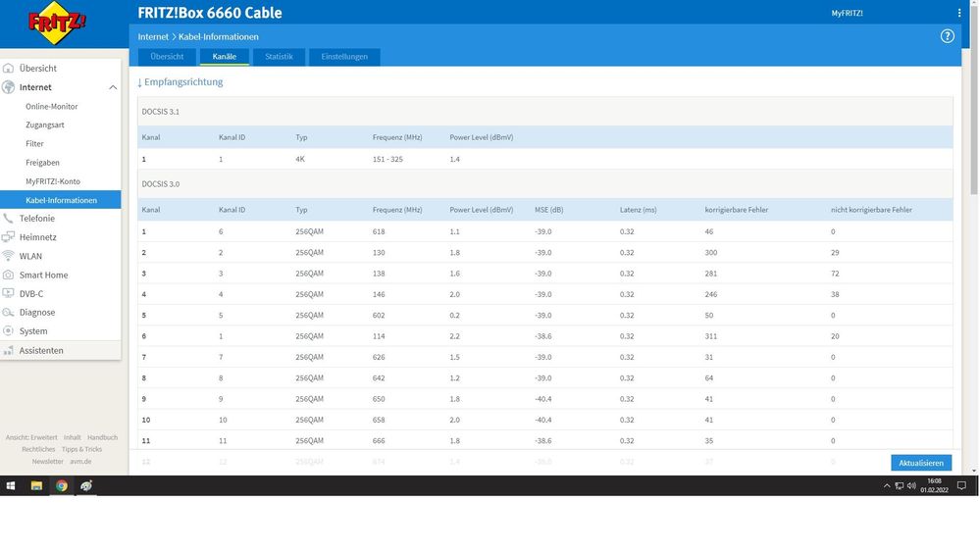This screenshot has height=551, width=980.
Task: Open the MyFRITZ! link in header
Action: [x=847, y=13]
